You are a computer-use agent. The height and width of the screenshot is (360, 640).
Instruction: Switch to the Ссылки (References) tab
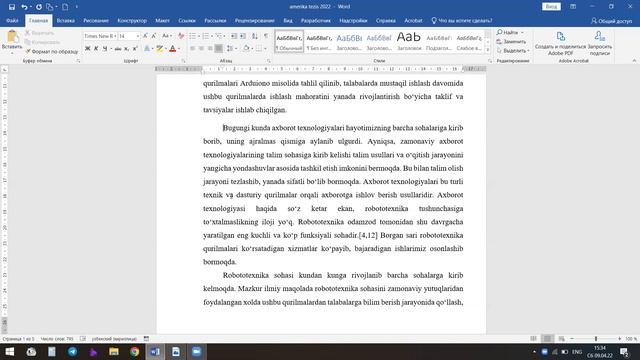click(187, 20)
